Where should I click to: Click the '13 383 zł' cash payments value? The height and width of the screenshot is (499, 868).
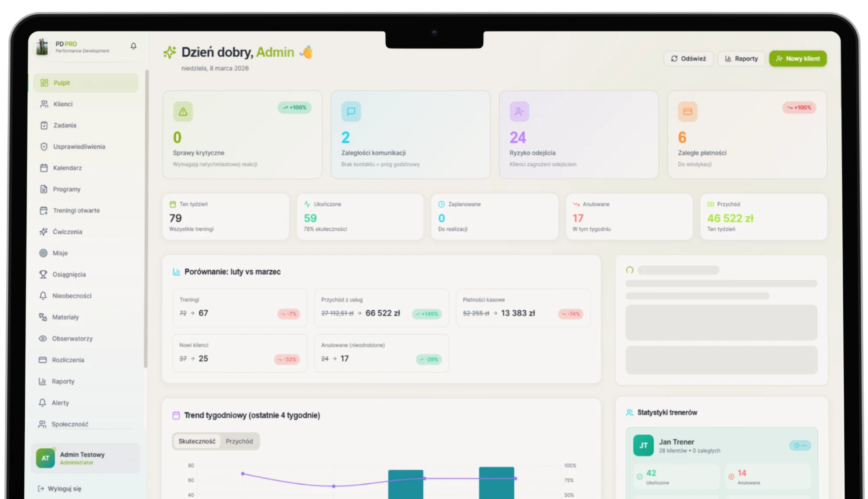[518, 313]
